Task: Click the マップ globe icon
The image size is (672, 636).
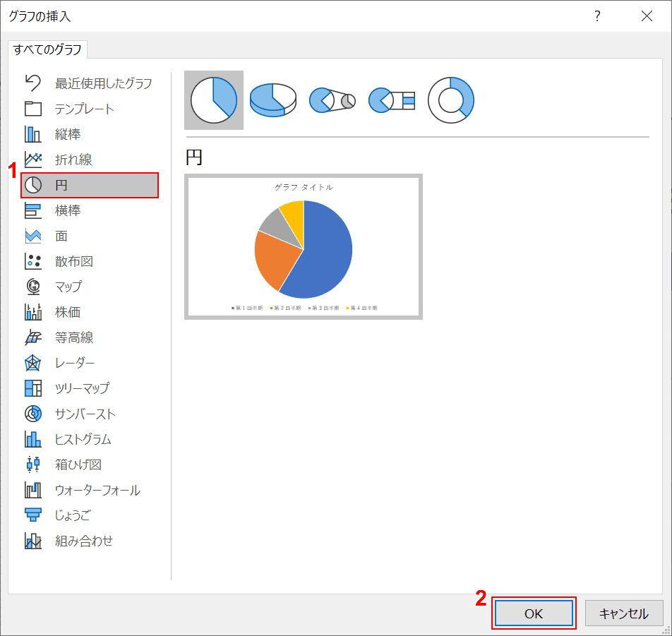Action: 33,287
